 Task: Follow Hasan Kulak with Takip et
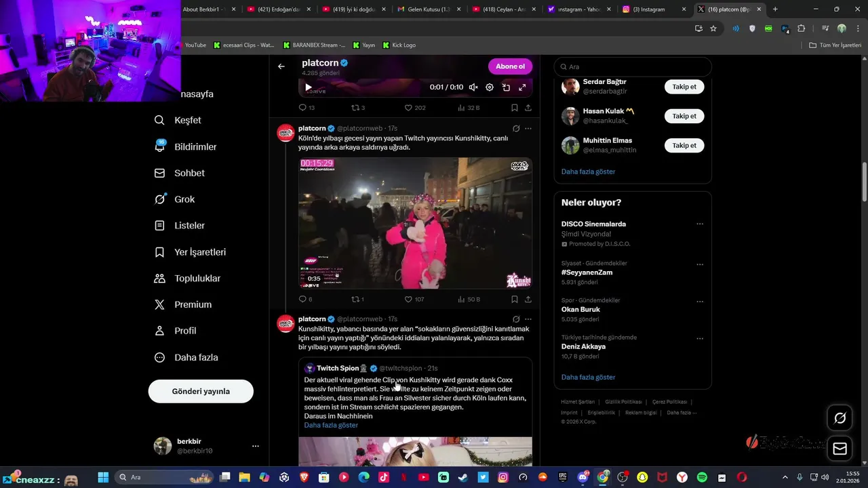click(x=684, y=116)
